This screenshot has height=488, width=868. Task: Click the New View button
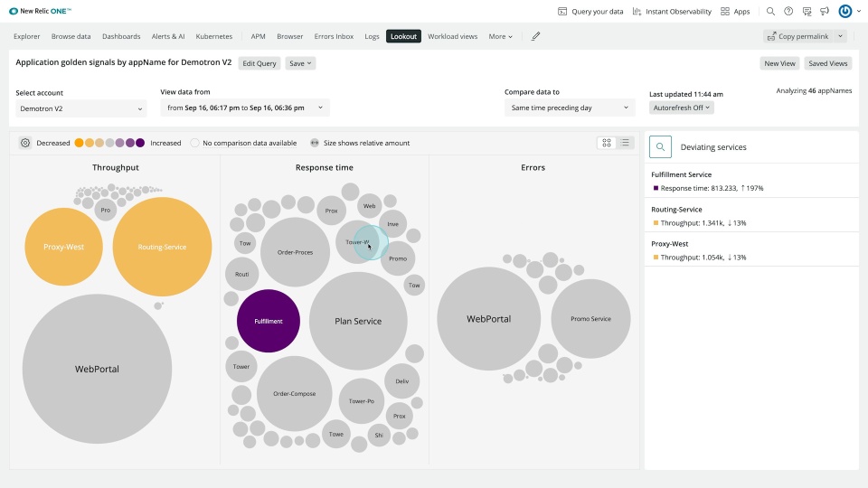pyautogui.click(x=779, y=63)
